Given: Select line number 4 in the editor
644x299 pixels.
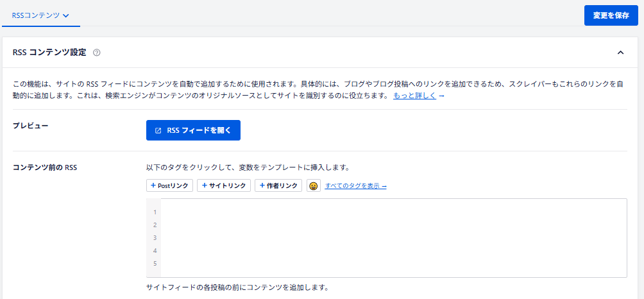Looking at the screenshot, I should [x=155, y=251].
